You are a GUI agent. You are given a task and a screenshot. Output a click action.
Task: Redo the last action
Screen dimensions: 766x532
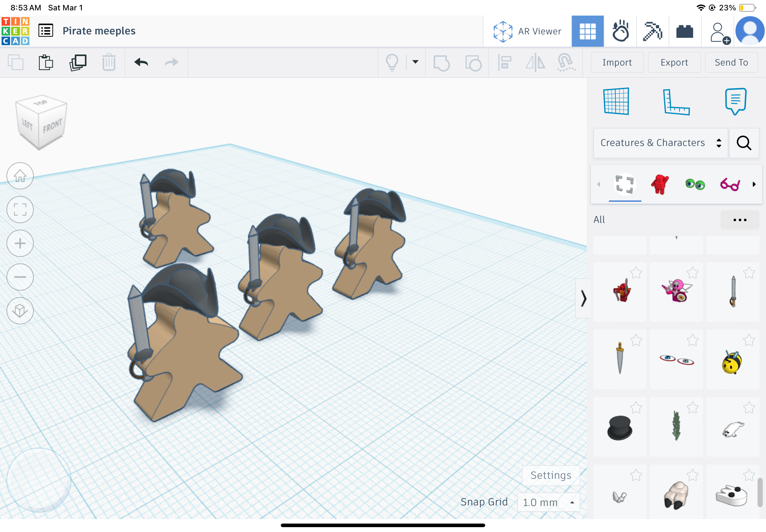click(x=172, y=62)
